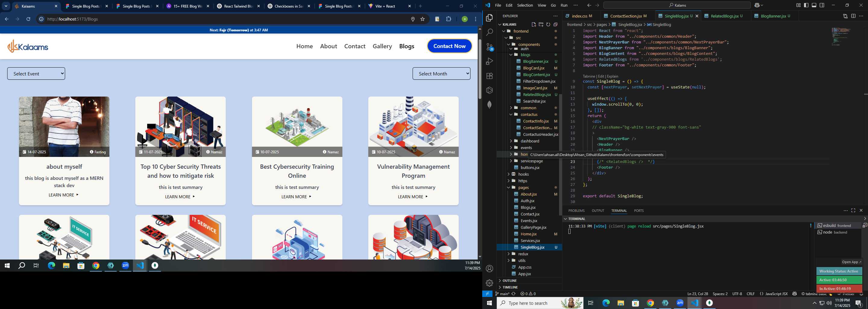Click the New File icon in the KALAMS explorer header
The height and width of the screenshot is (309, 868).
533,24
